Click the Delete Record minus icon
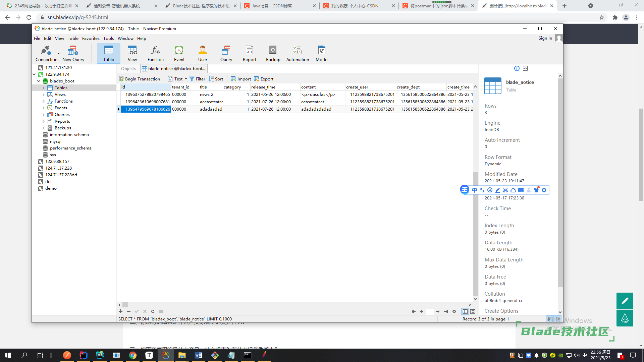This screenshot has width=644, height=362. pos(128,311)
